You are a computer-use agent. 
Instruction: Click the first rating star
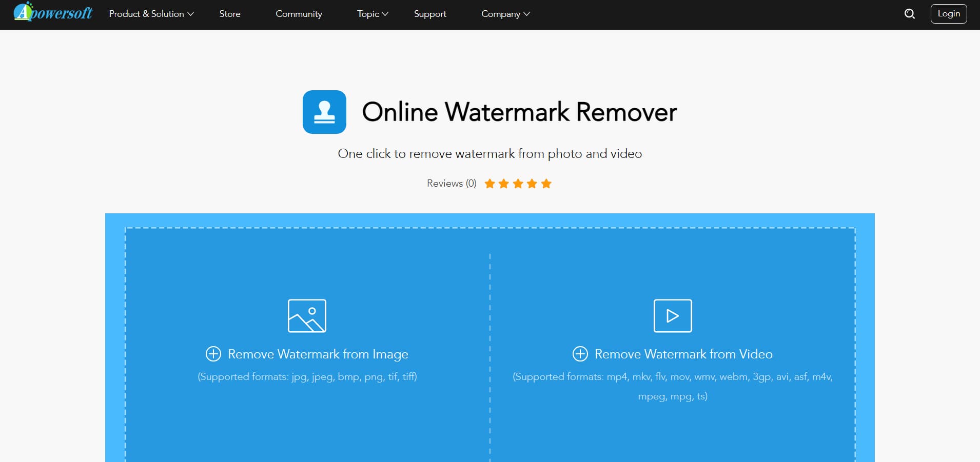(490, 184)
